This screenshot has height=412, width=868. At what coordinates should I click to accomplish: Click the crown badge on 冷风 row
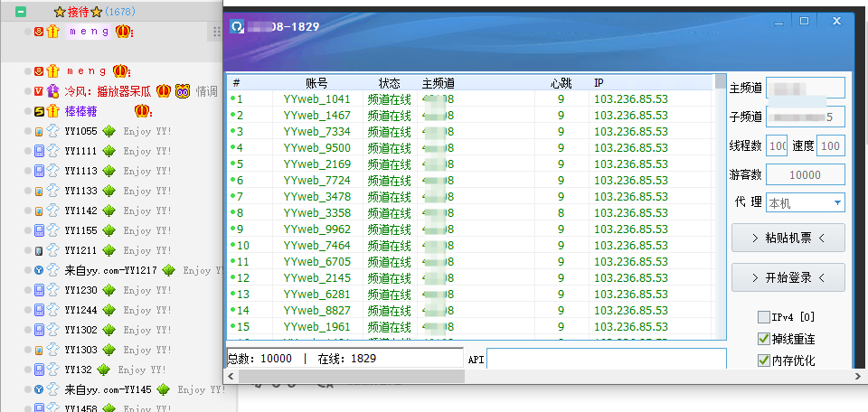tap(163, 91)
